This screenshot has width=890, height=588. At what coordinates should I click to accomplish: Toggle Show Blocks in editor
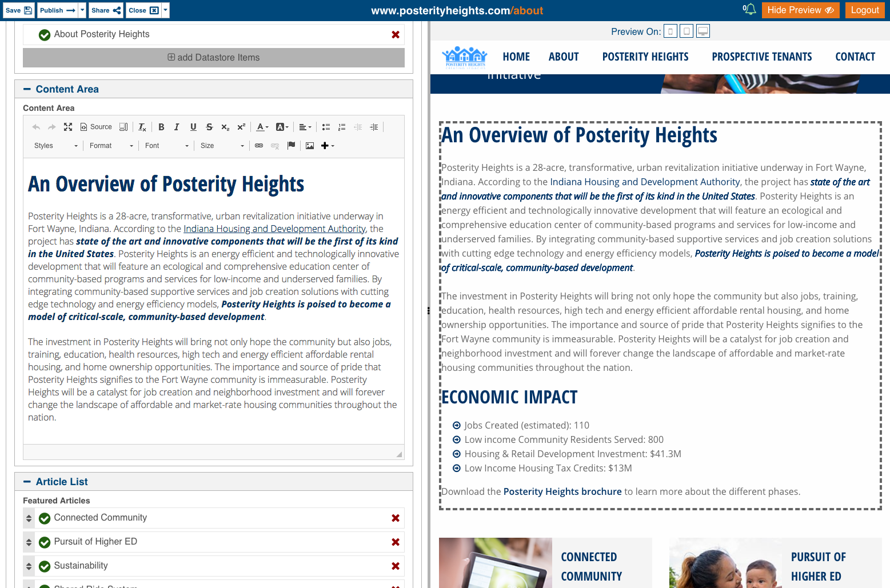(123, 127)
